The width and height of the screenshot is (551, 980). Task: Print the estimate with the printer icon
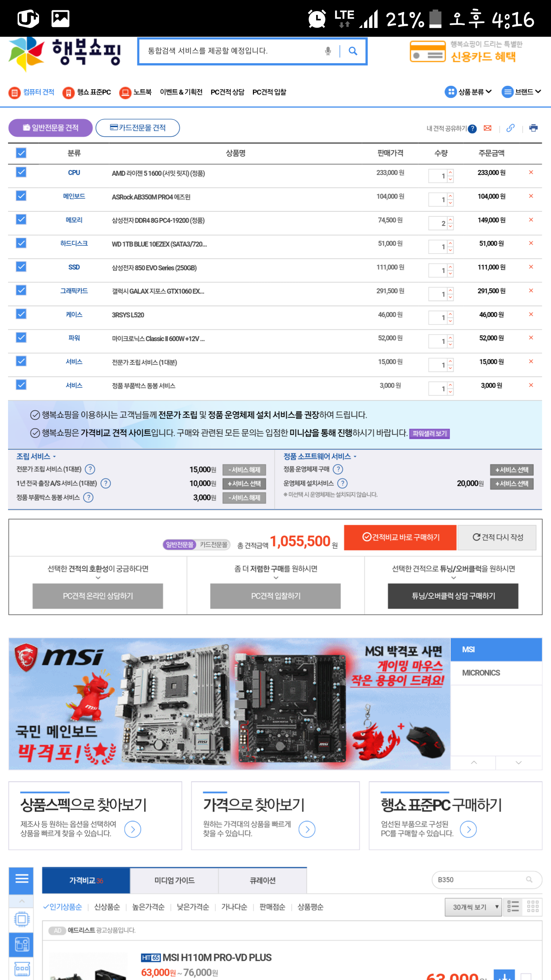pos(533,128)
